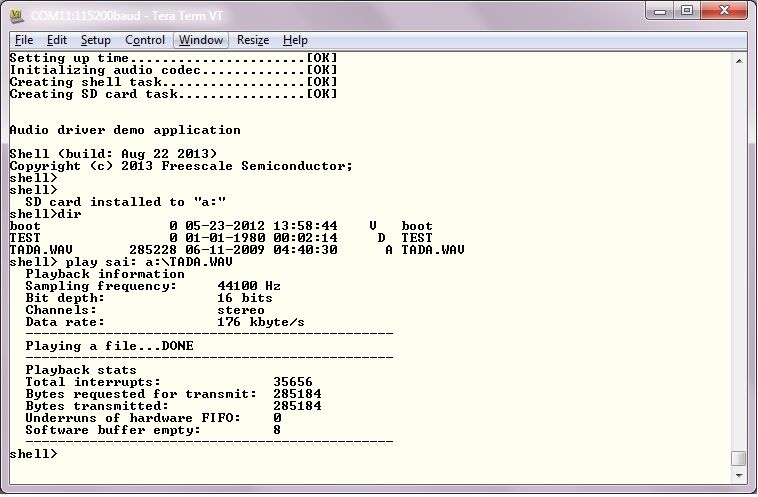Click the 'SD card installed to "a:"' line
Image resolution: width=758 pixels, height=497 pixels.
125,202
